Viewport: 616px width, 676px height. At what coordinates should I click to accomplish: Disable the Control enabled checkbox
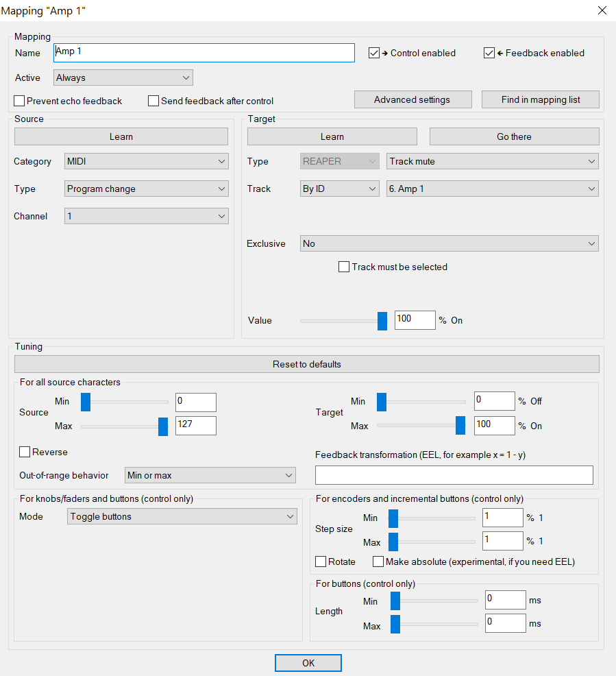[x=373, y=53]
